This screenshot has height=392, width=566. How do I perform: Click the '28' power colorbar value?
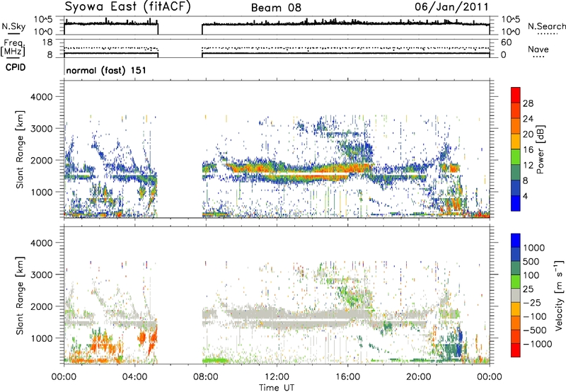tap(528, 103)
